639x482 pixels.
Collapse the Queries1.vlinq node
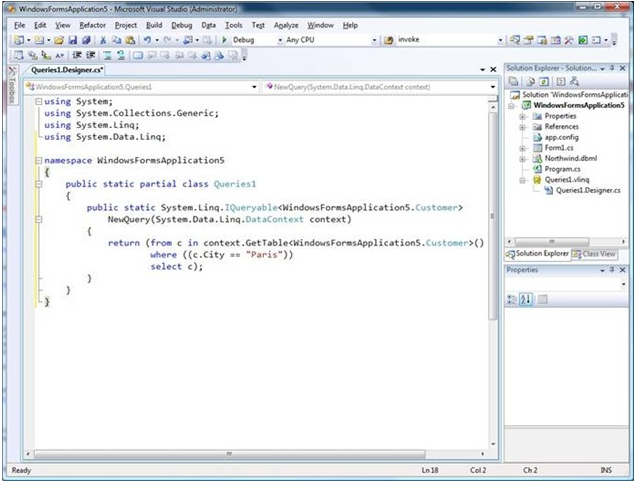click(522, 180)
